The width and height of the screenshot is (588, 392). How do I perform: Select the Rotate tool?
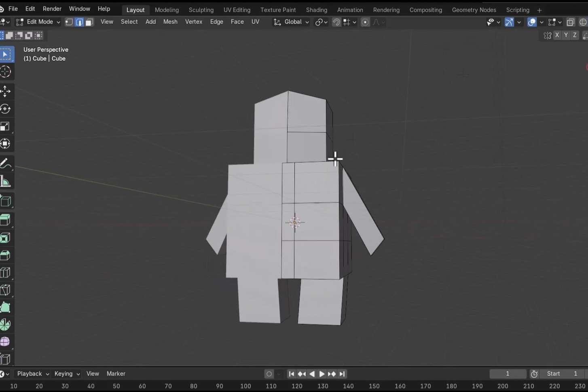click(6, 109)
